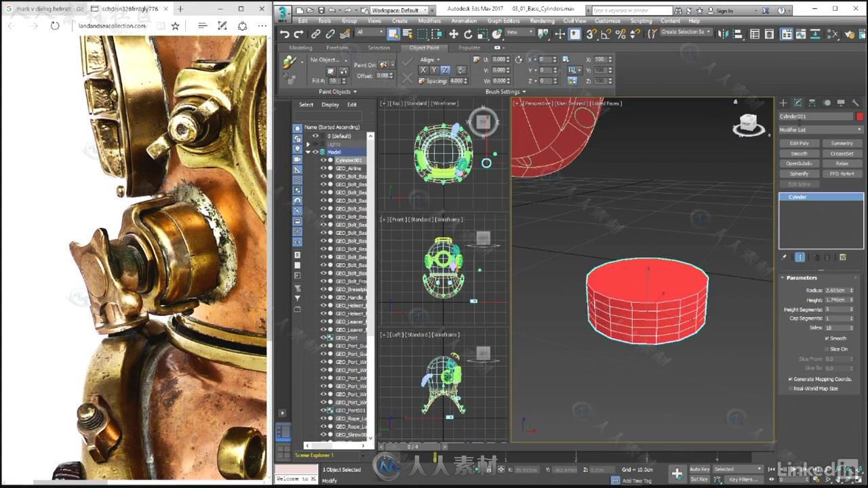This screenshot has height=488, width=868.
Task: Click the OpenSubdiv modifier button
Action: tap(800, 163)
